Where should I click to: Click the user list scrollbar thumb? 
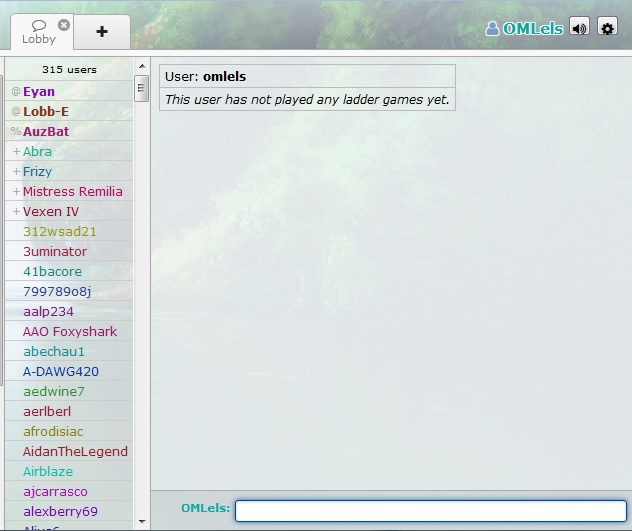[x=141, y=88]
